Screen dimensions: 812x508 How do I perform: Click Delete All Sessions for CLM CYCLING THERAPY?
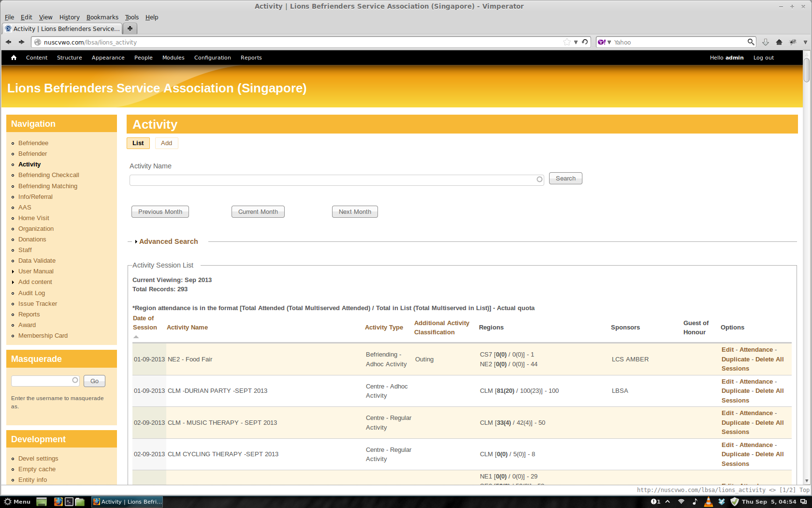click(x=753, y=459)
